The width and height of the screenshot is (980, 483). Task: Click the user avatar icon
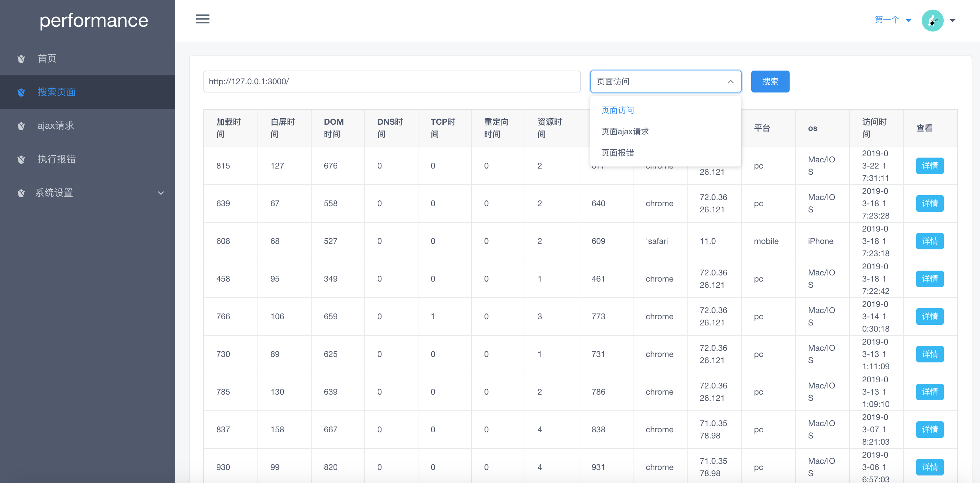click(x=932, y=21)
